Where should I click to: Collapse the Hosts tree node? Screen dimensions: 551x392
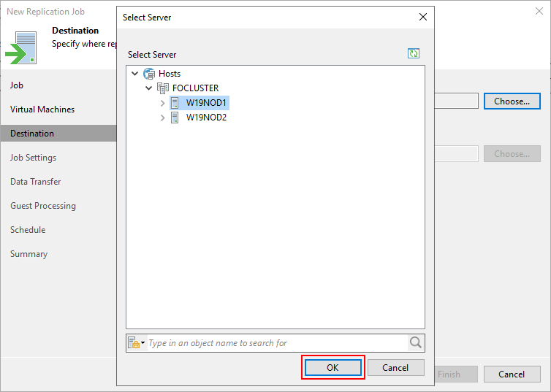point(135,74)
